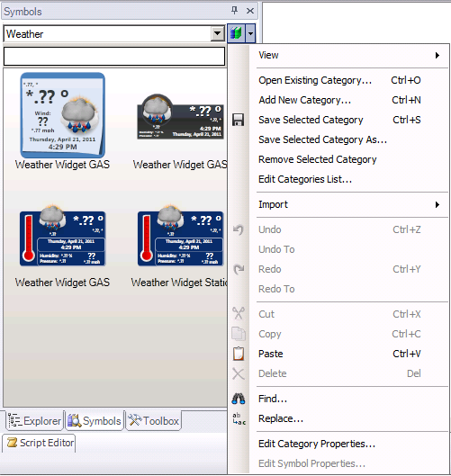Click the scissors Cut icon

239,313
